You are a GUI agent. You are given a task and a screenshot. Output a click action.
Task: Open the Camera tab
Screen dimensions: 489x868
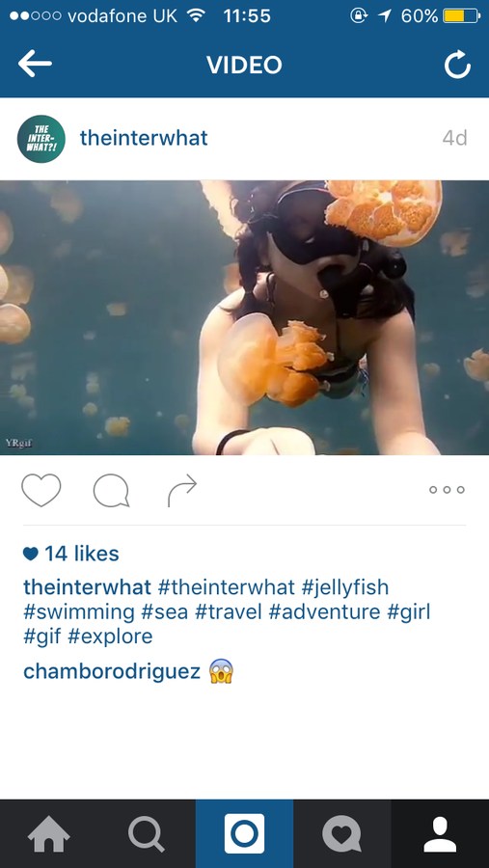coord(244,833)
